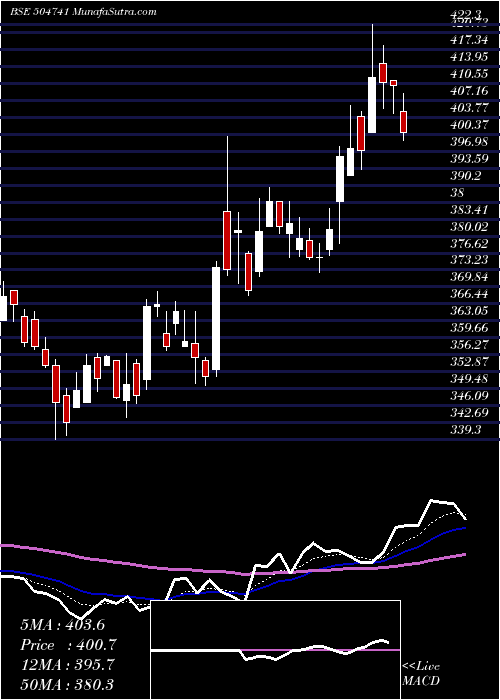
Task: Click the 363.05 price level label
Action: [x=469, y=311]
